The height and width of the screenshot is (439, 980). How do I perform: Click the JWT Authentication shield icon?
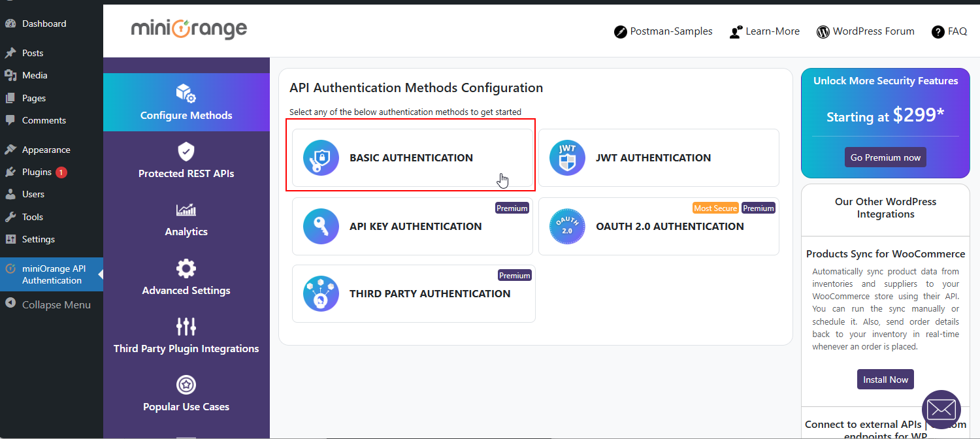[x=567, y=158]
